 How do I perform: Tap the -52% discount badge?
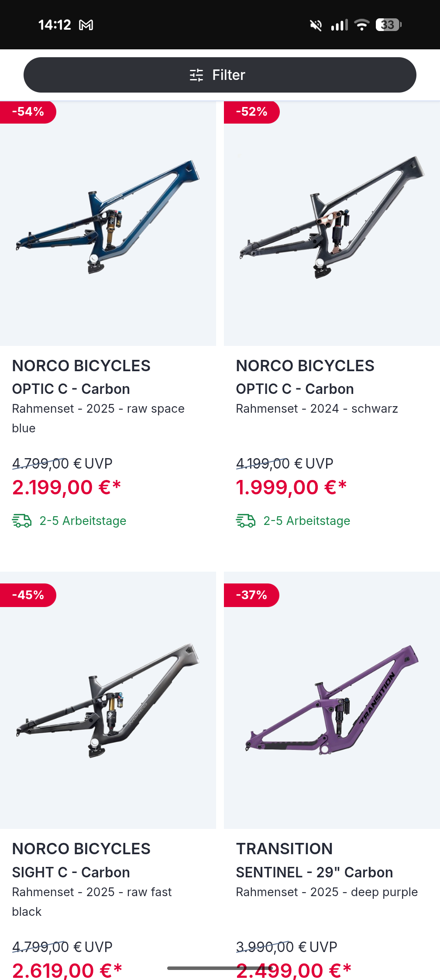pyautogui.click(x=251, y=112)
